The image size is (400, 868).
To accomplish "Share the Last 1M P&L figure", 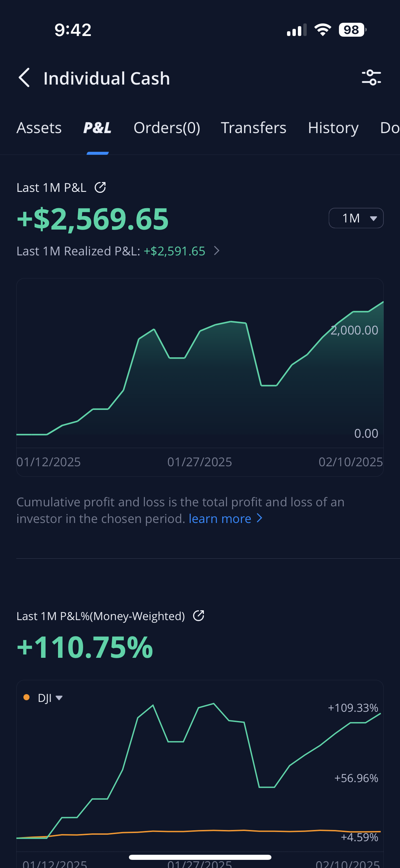I will [100, 187].
